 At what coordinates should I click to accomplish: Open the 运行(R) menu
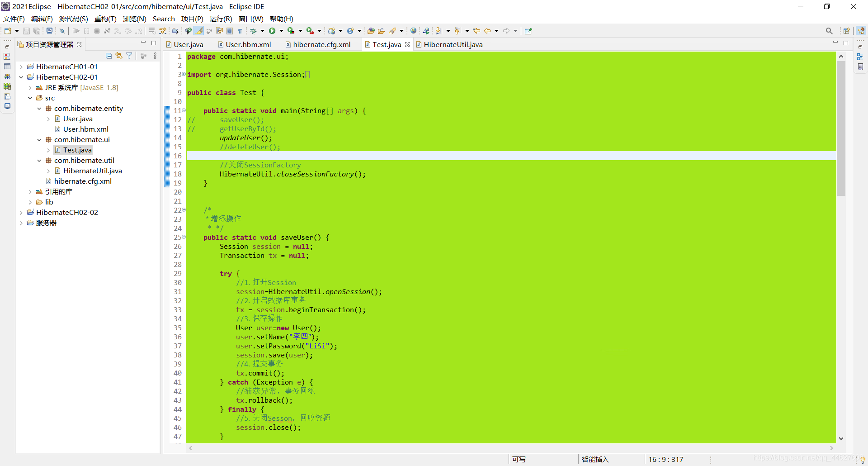(221, 19)
